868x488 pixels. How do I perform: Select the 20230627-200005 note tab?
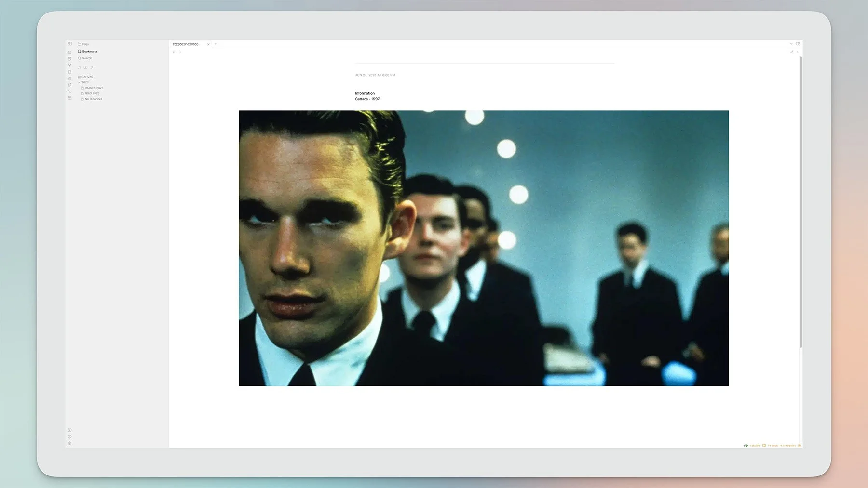(186, 44)
